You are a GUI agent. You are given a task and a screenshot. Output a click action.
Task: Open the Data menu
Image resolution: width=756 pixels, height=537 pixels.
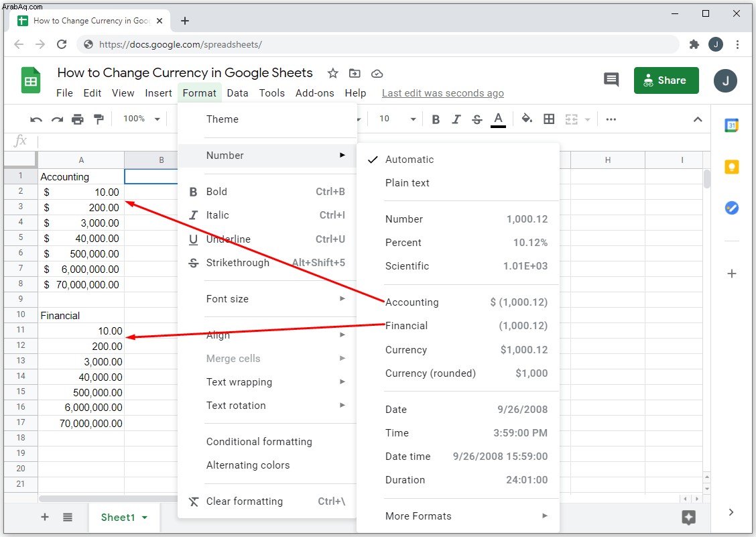click(x=238, y=93)
